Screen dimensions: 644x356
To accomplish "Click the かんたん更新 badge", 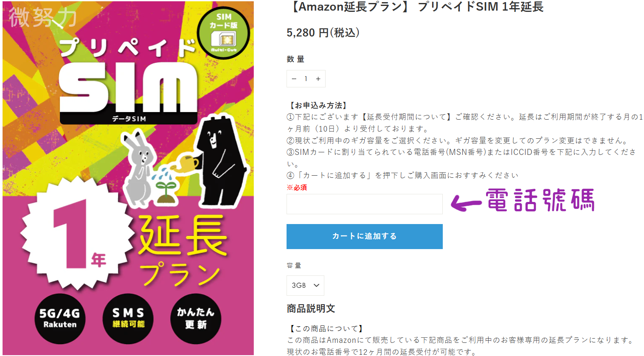I will coord(196,319).
